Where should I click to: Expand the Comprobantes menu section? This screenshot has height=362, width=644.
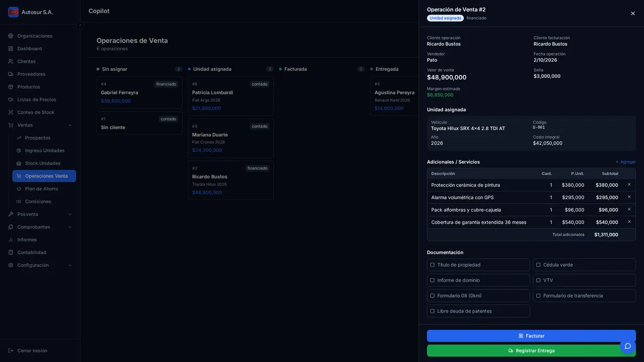pos(40,227)
